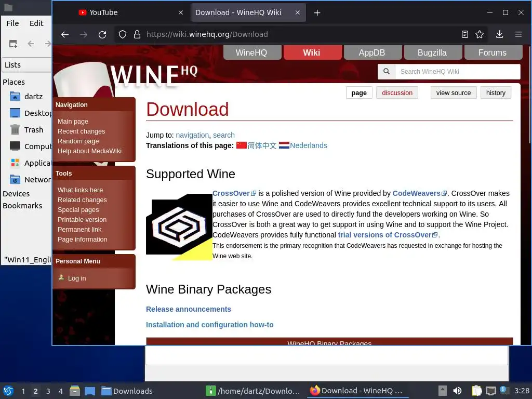Click the site padlock icon
This screenshot has width=532, height=399.
click(137, 34)
